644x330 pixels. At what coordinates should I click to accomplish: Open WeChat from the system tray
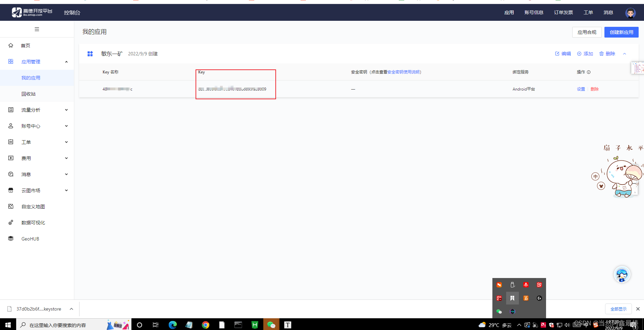pos(499,312)
